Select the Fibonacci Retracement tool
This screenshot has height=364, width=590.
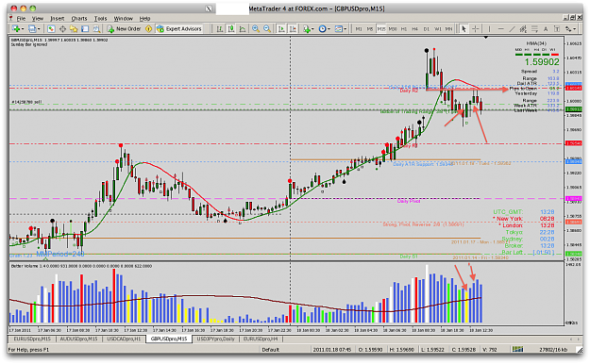coord(534,29)
